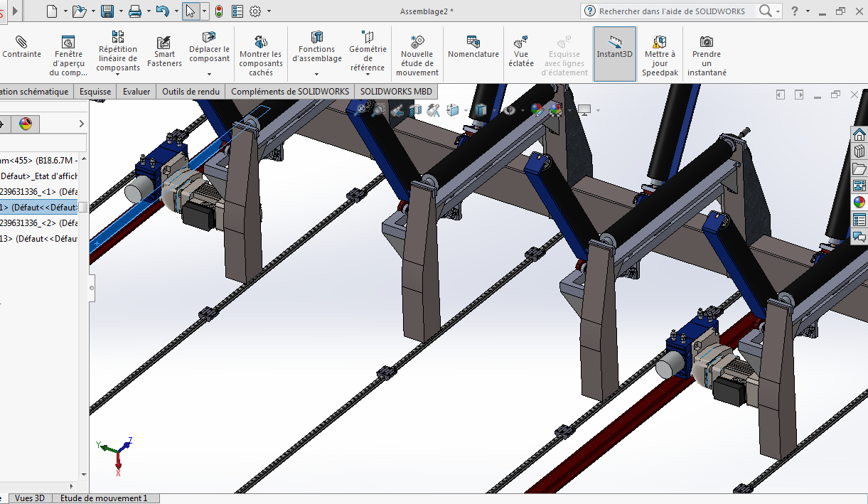Image resolution: width=868 pixels, height=504 pixels.
Task: Choose Déplacer le composant tool
Action: point(209,47)
